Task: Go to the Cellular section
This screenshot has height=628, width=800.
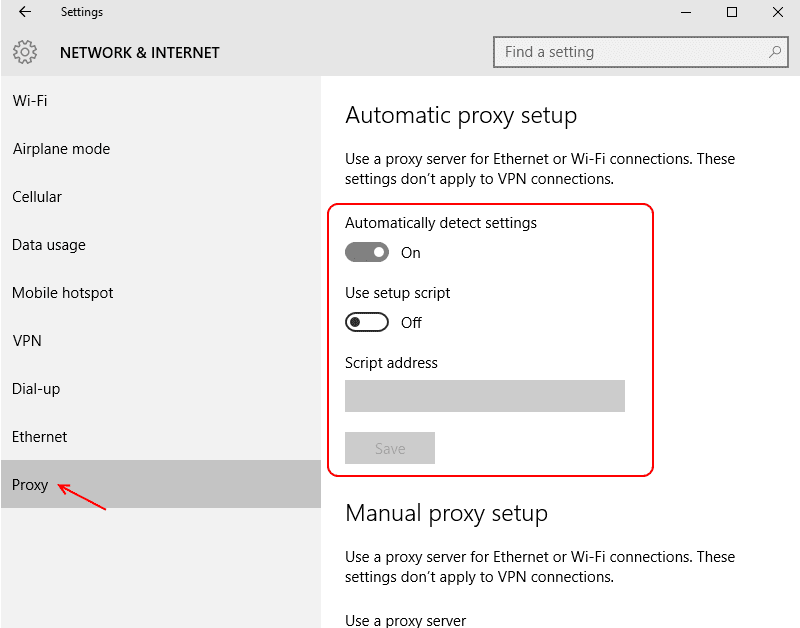Action: point(37,197)
